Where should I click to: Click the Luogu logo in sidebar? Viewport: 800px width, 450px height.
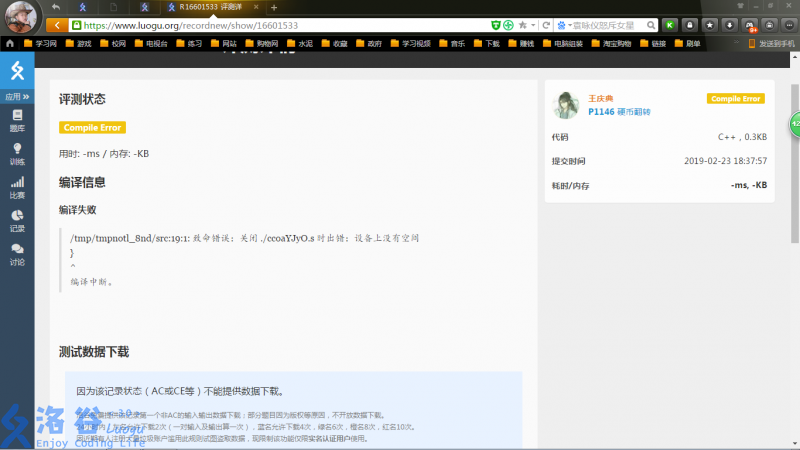(x=16, y=71)
